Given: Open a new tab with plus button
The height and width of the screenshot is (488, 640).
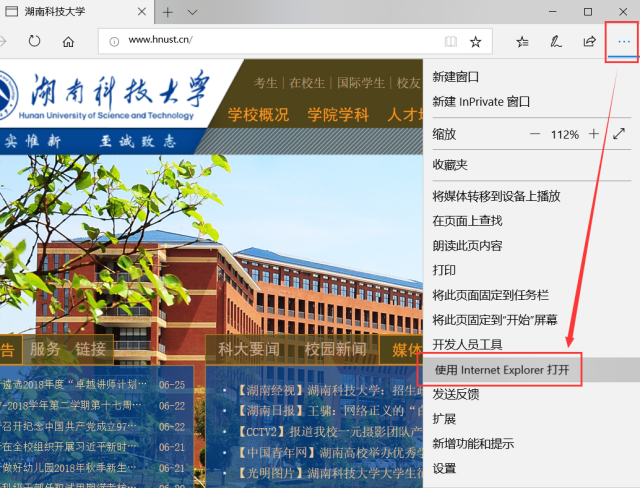Looking at the screenshot, I should point(167,12).
